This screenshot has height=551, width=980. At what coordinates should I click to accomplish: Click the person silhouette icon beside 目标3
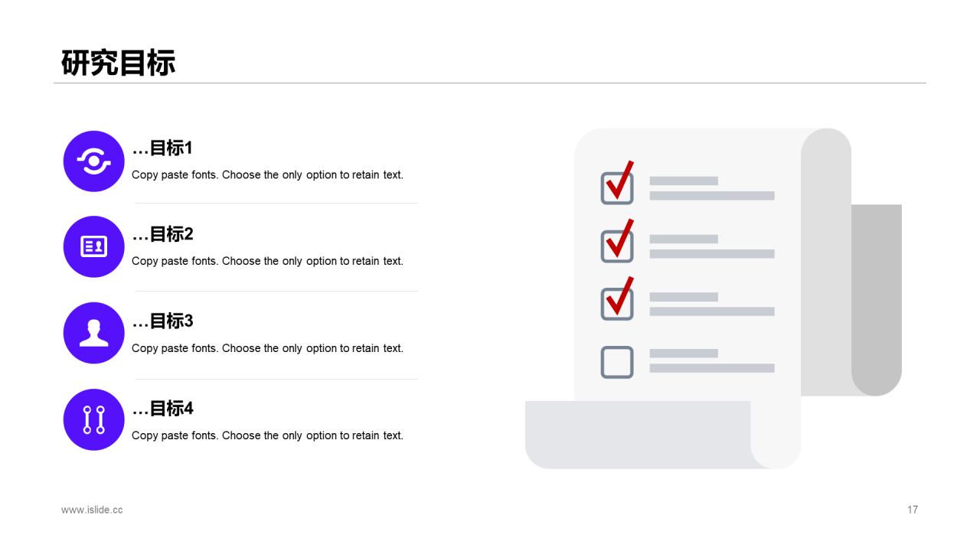point(94,333)
